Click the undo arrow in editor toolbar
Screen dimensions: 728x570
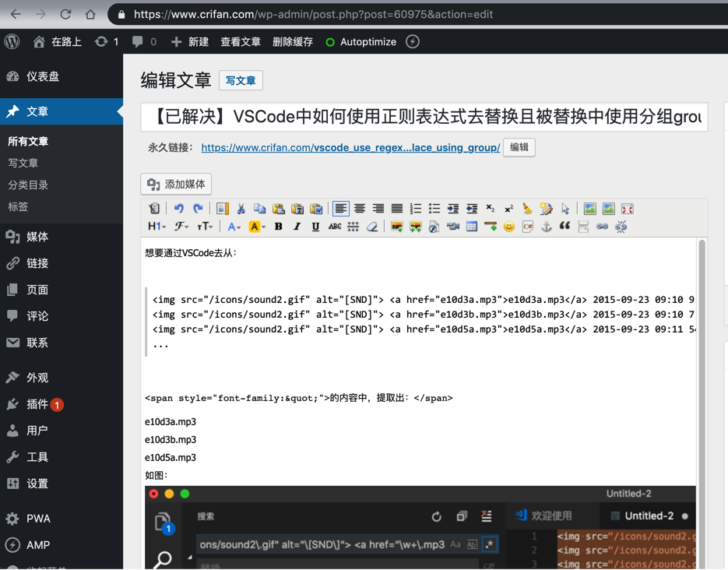(x=178, y=209)
